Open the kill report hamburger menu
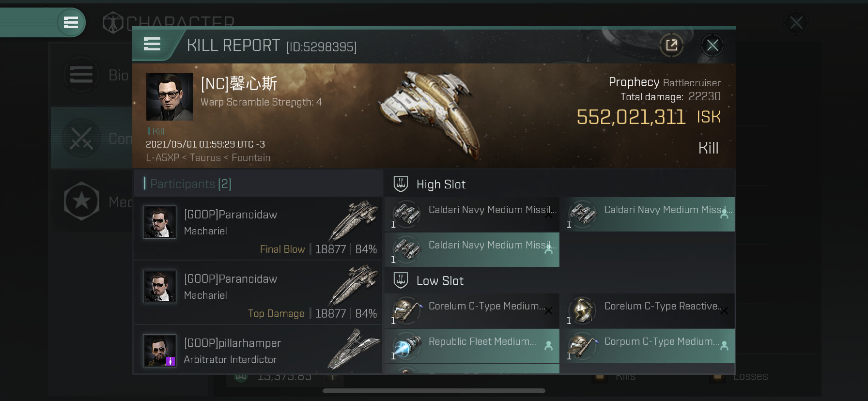 (x=152, y=45)
